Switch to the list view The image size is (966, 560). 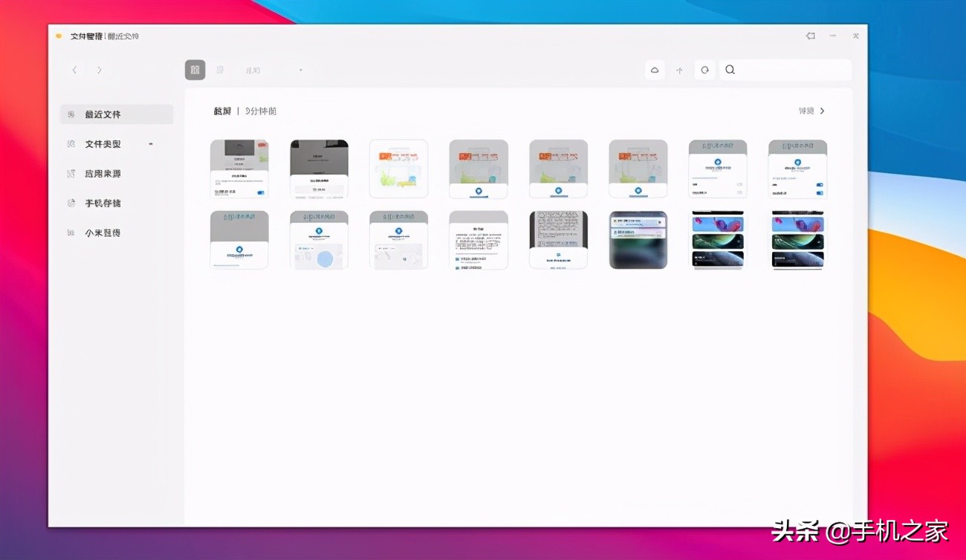(220, 70)
